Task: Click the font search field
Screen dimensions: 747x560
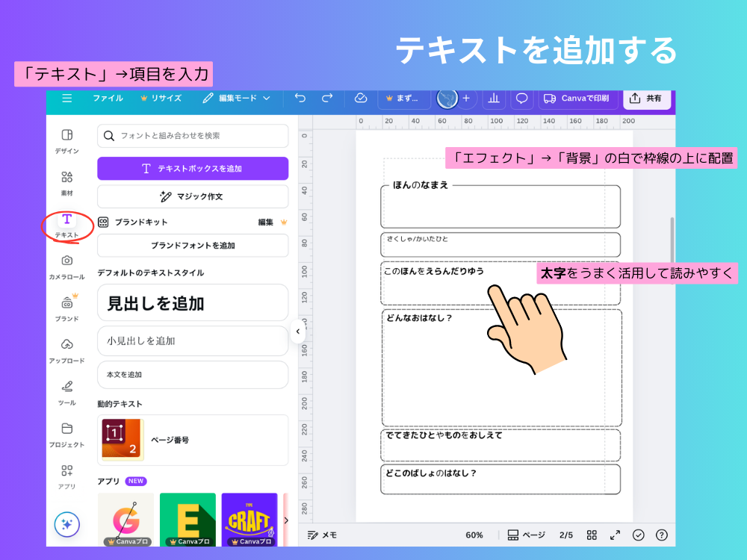Action: [192, 136]
